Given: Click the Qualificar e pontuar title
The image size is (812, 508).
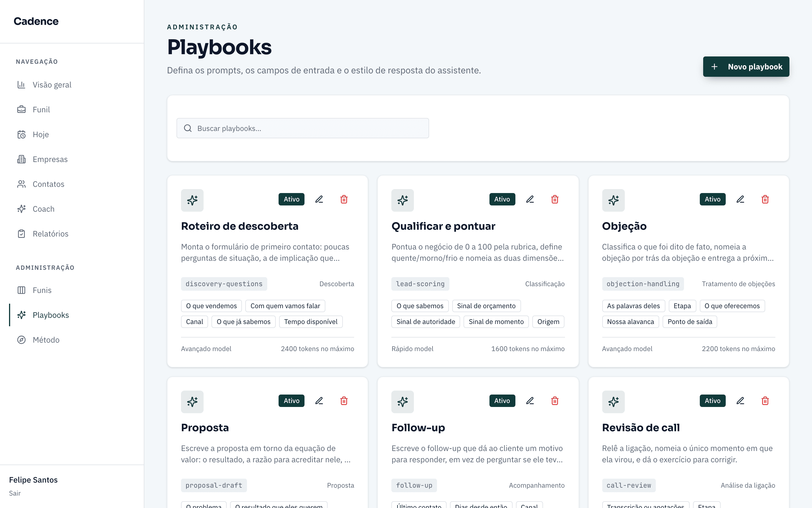Looking at the screenshot, I should point(443,226).
